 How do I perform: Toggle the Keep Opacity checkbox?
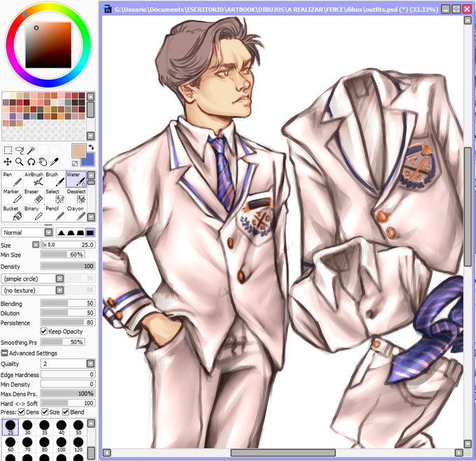coord(43,331)
